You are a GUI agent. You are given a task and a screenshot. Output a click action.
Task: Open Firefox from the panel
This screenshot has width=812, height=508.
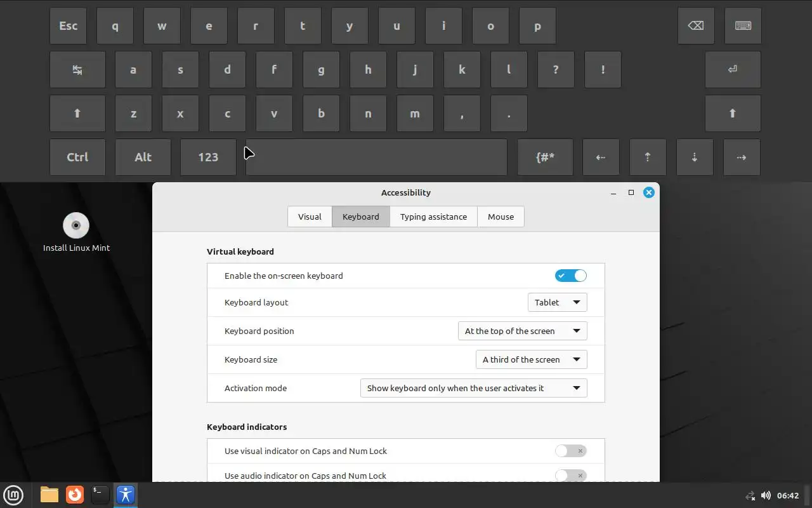click(75, 495)
